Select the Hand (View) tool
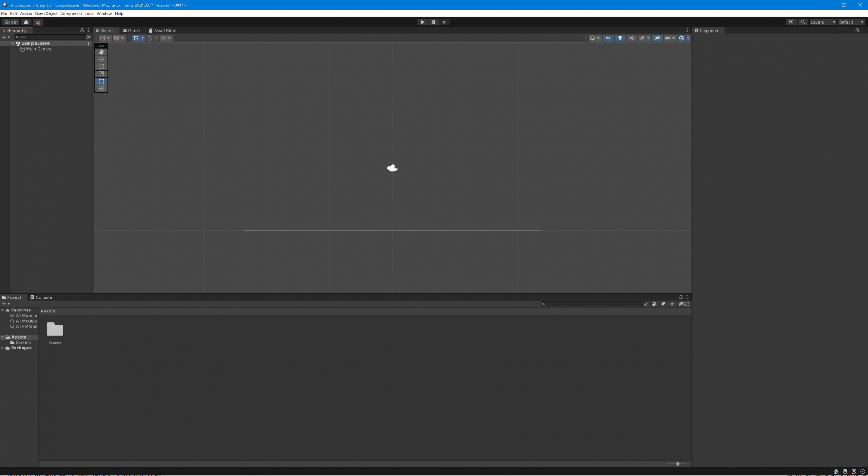868x476 pixels. point(101,52)
